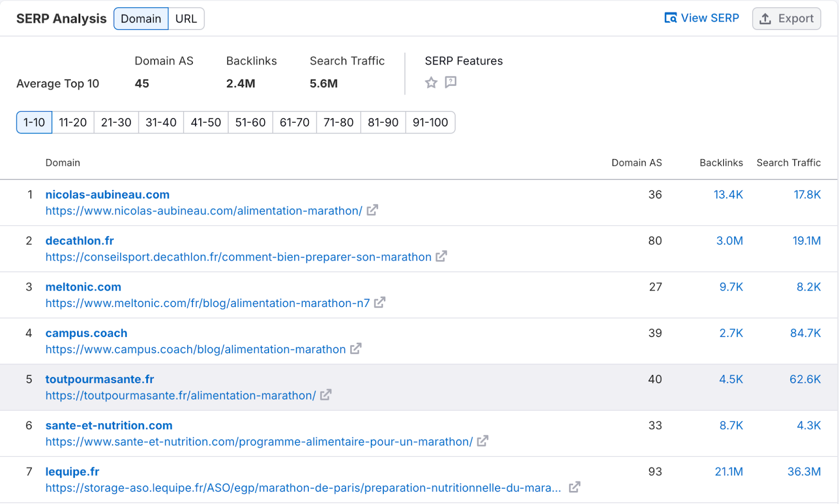Screen dimensions: 839x504
Task: Open toutpourmasante.fr domain link
Action: coord(100,379)
